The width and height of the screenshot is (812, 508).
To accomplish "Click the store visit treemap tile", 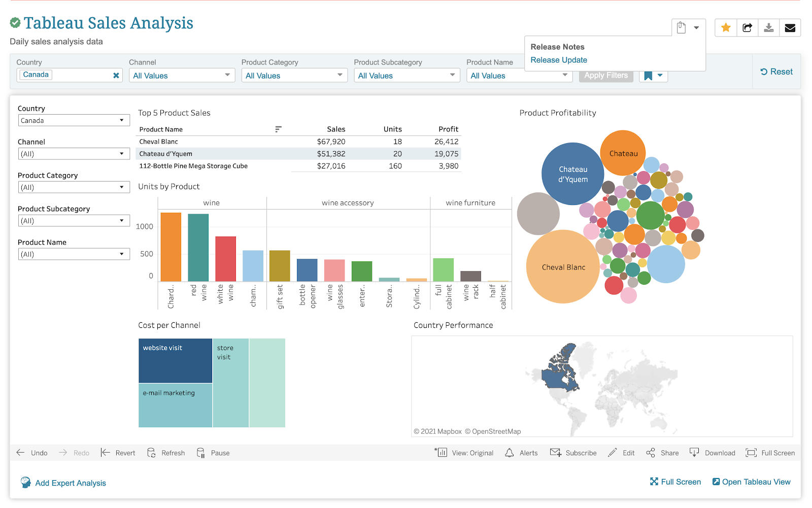I will pos(231,383).
